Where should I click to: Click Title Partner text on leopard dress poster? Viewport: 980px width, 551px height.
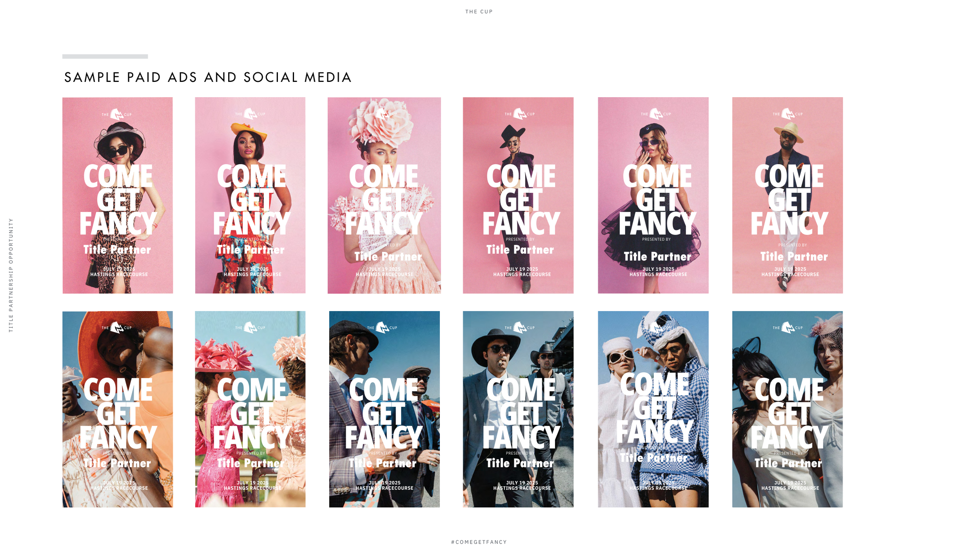click(117, 250)
